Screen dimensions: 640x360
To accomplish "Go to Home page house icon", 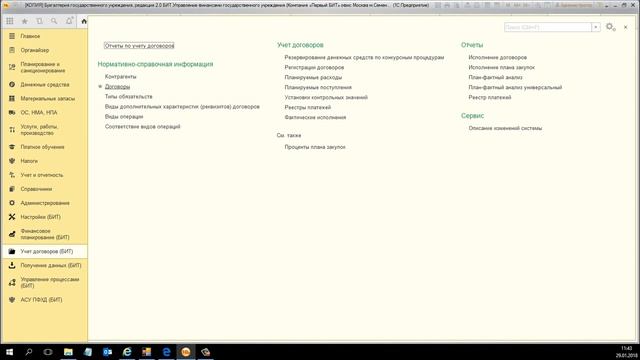I will (84, 21).
